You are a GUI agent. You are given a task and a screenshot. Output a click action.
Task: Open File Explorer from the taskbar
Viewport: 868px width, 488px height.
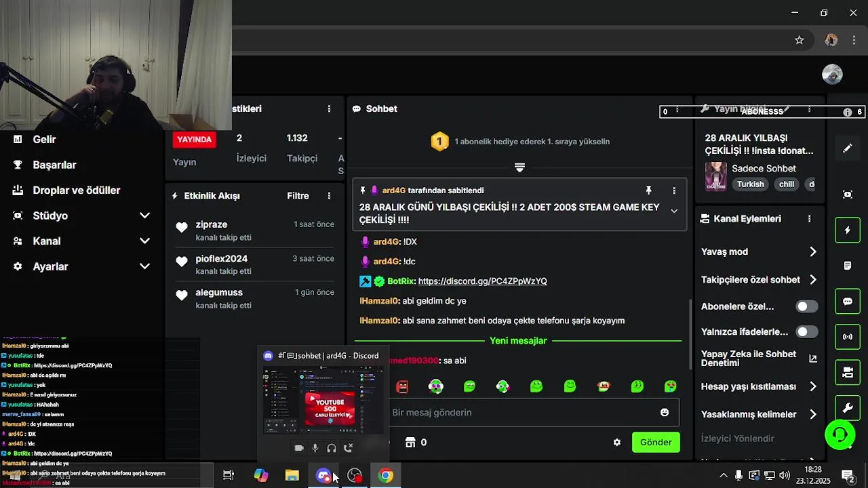pyautogui.click(x=292, y=476)
